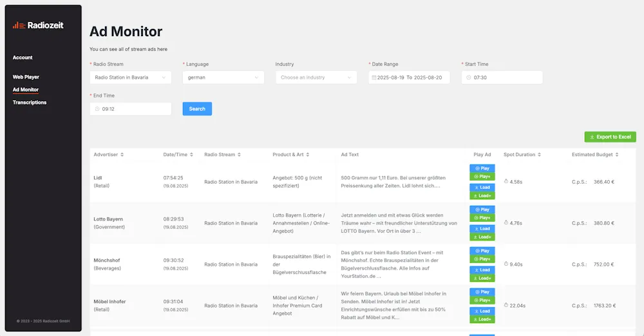
Task: Open Transcriptions from the sidebar
Action: [x=30, y=103]
